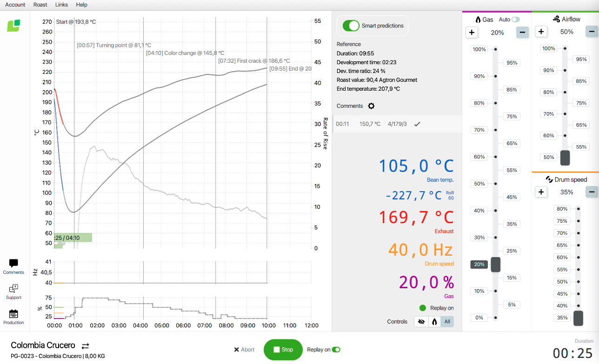Open the Production calendar icon

pos(13,317)
